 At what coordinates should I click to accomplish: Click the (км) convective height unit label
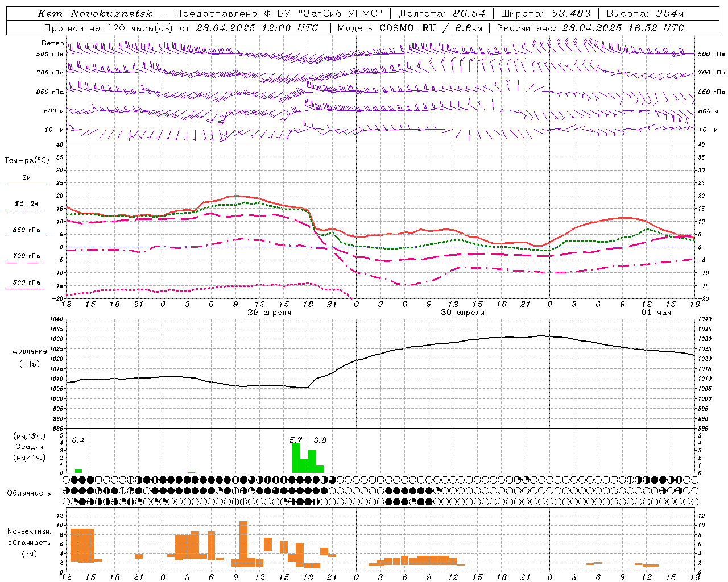coord(30,554)
